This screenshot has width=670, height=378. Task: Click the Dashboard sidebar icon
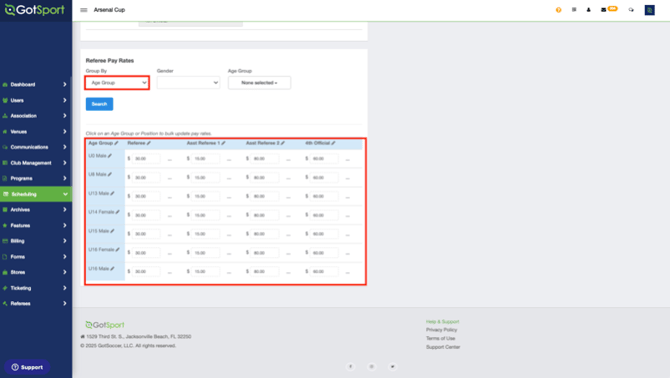(5, 85)
